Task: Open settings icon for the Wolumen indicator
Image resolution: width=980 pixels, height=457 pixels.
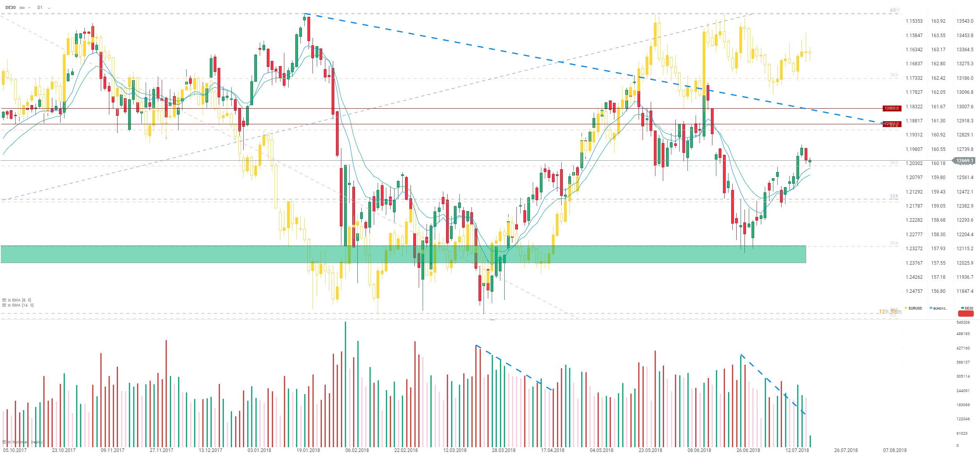Action: click(x=4, y=442)
